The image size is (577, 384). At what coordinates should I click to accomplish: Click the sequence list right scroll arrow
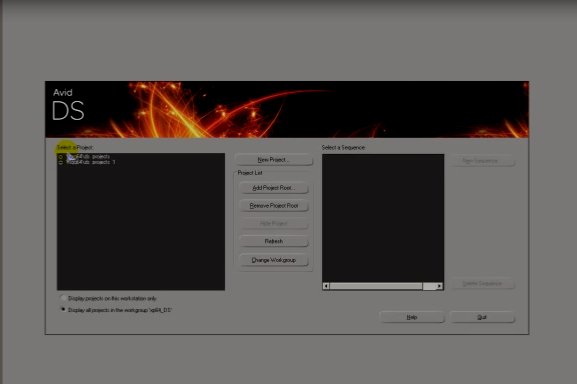coord(439,286)
